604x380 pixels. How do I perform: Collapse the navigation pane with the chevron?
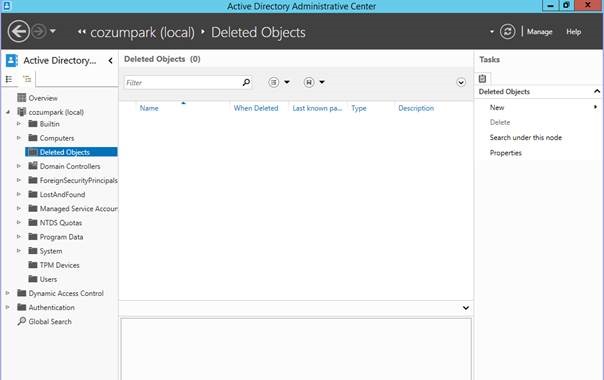pos(111,61)
